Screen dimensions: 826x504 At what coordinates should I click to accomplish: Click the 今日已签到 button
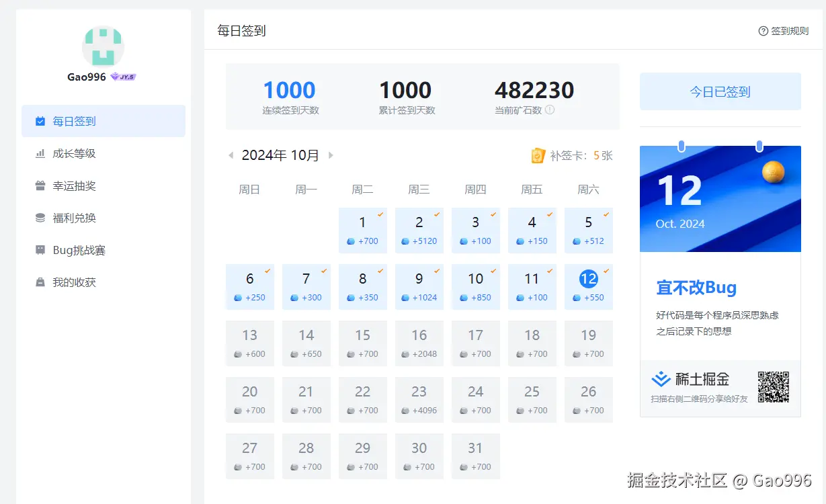[x=720, y=91]
